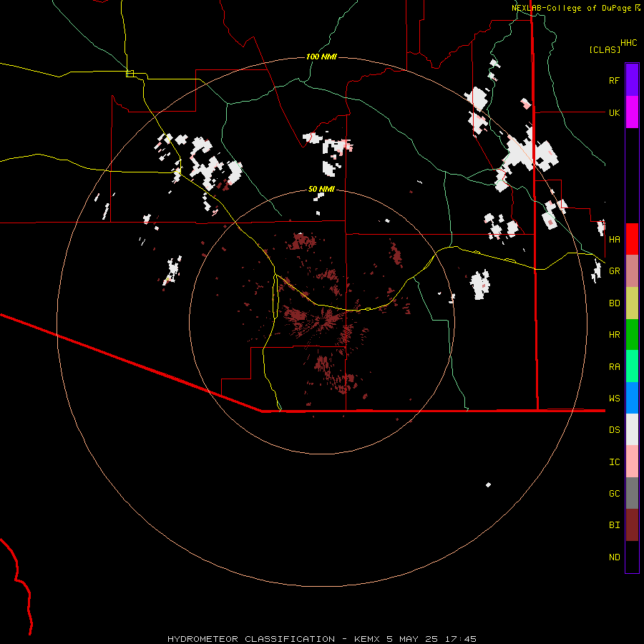Click the small yellow square marker at top left
The image size is (644, 644).
click(x=130, y=74)
